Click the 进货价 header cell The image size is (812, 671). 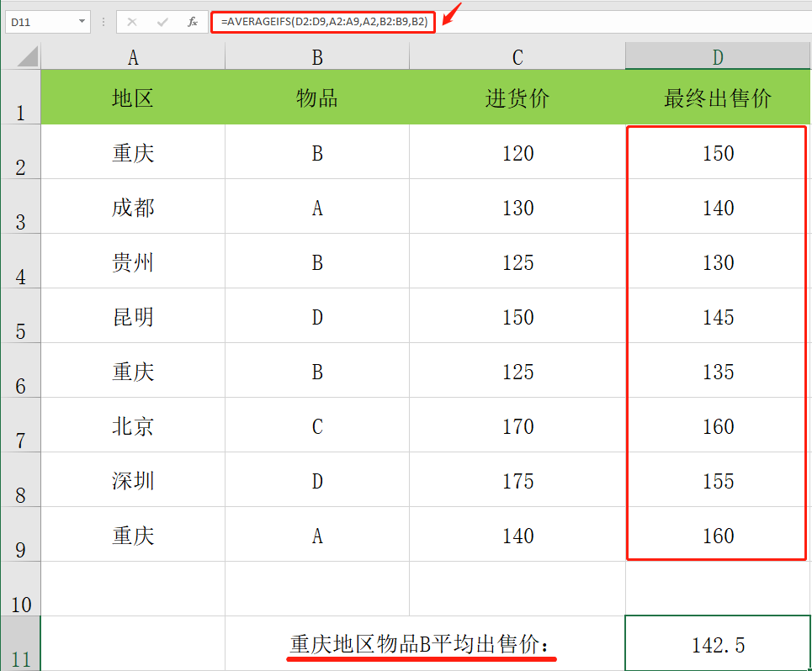(517, 98)
